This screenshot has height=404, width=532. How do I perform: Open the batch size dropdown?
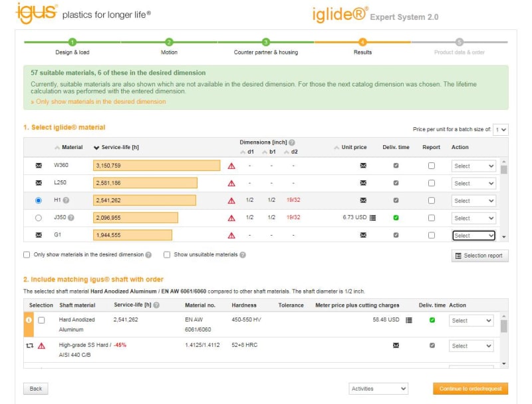501,130
